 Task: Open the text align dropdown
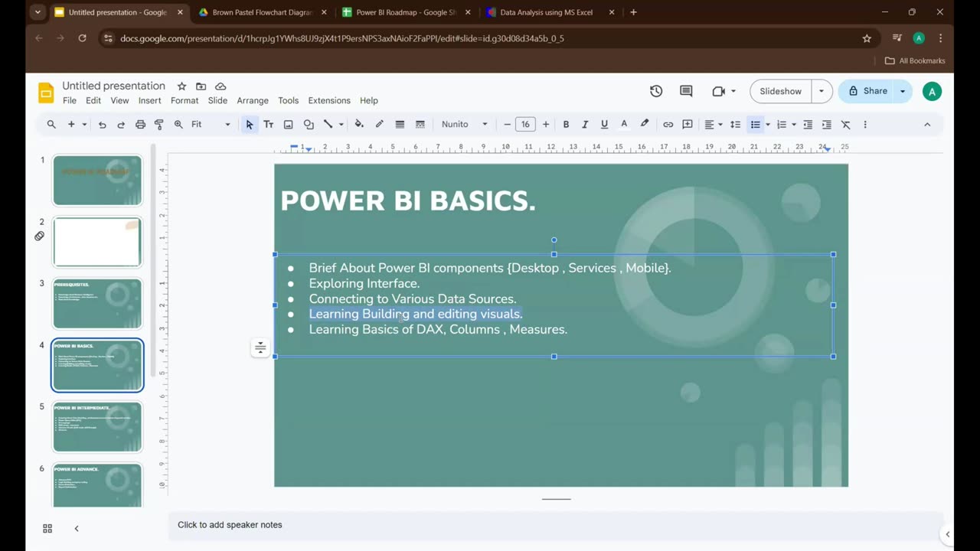coord(714,124)
